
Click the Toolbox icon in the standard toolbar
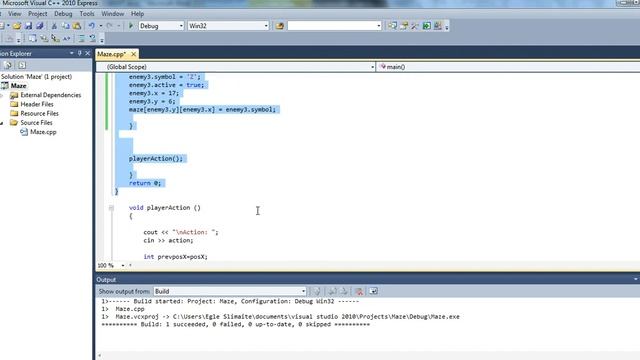[415, 26]
